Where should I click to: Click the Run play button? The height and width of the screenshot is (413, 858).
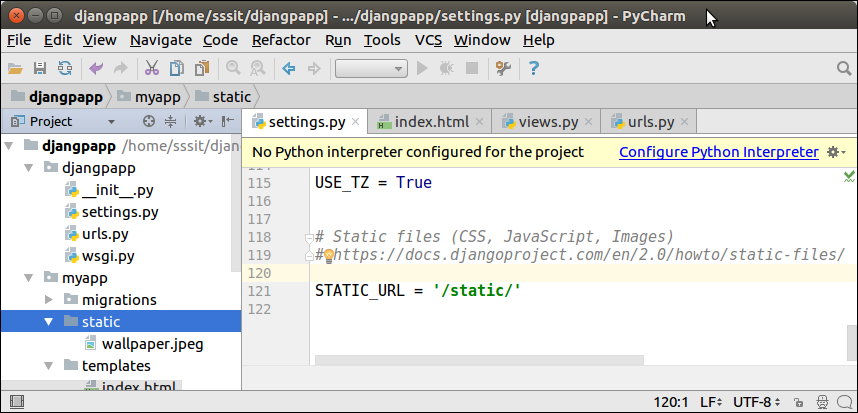[421, 68]
